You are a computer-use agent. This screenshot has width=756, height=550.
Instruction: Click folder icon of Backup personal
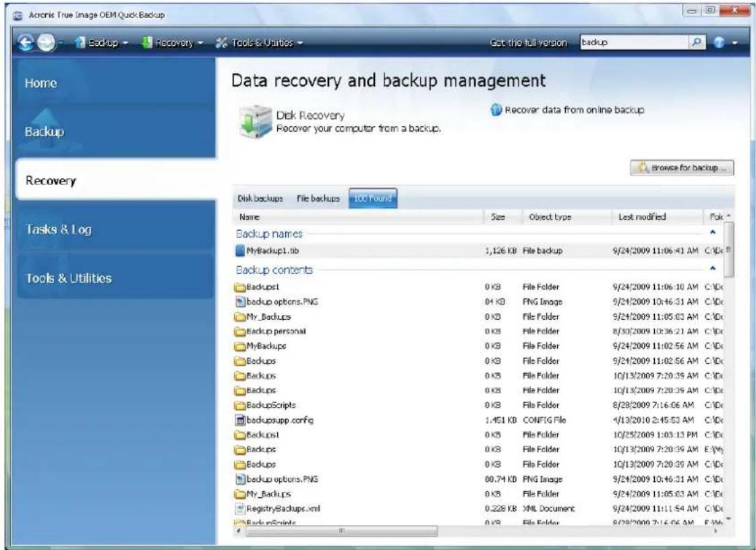(x=239, y=332)
